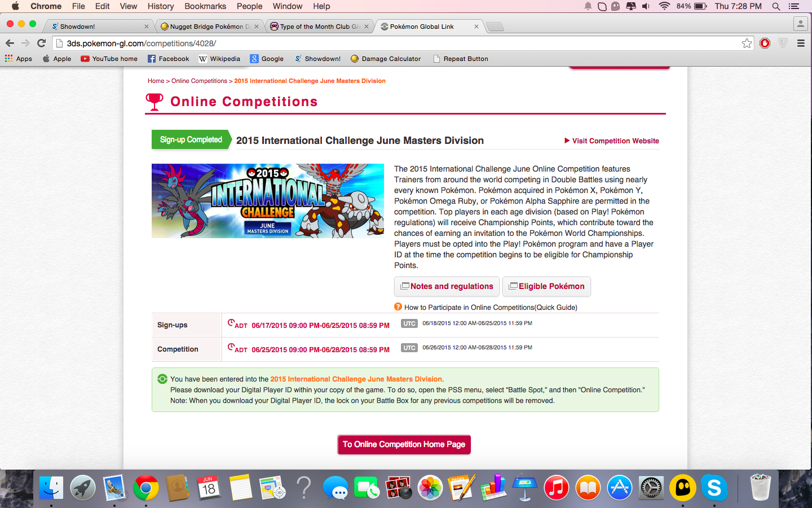Open System Preferences from the dock
Viewport: 812px width, 508px height.
651,488
